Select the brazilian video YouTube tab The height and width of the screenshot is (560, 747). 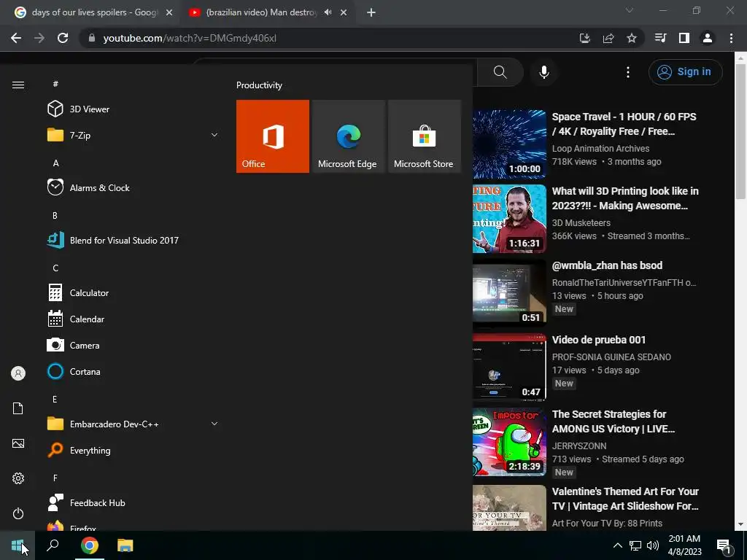261,12
